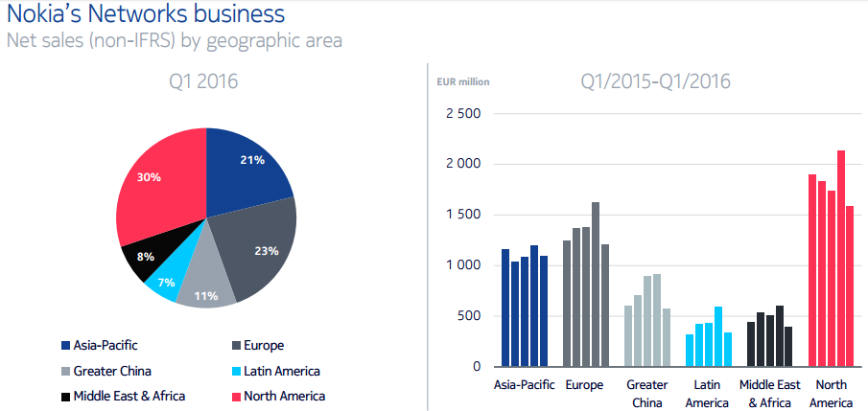Click the "Asia-Pacific" bar chart axis label
868x411 pixels.
[x=525, y=385]
